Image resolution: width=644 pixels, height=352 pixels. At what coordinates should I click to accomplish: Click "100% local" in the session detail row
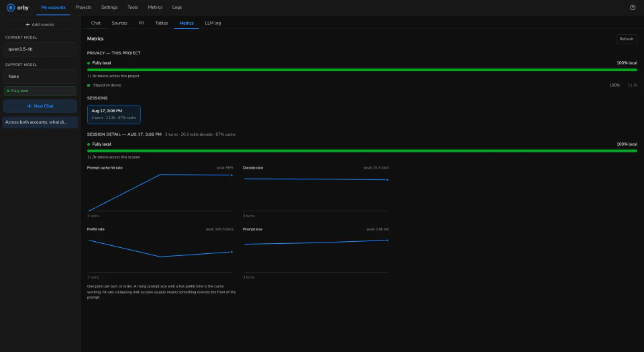coord(627,144)
